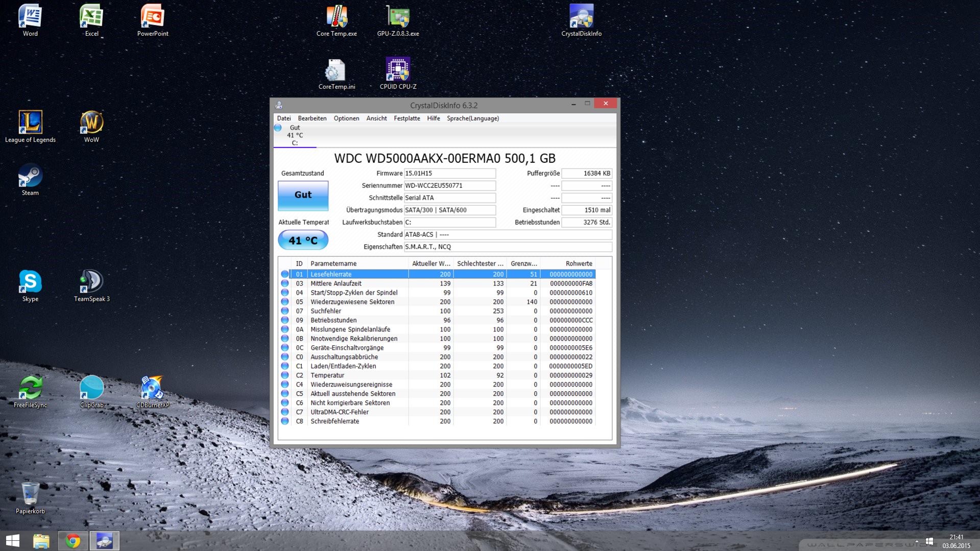Open CrystalDiskInfo desktop shortcut
980x551 pixels.
[581, 20]
